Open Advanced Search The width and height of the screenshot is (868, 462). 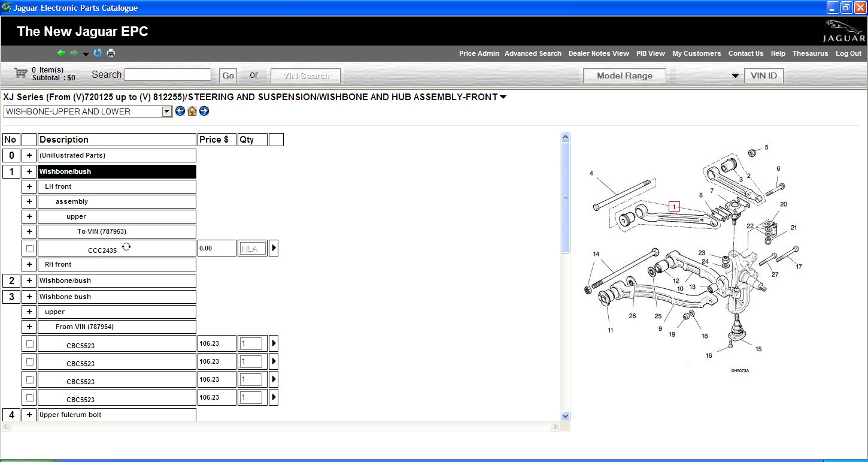coord(533,53)
